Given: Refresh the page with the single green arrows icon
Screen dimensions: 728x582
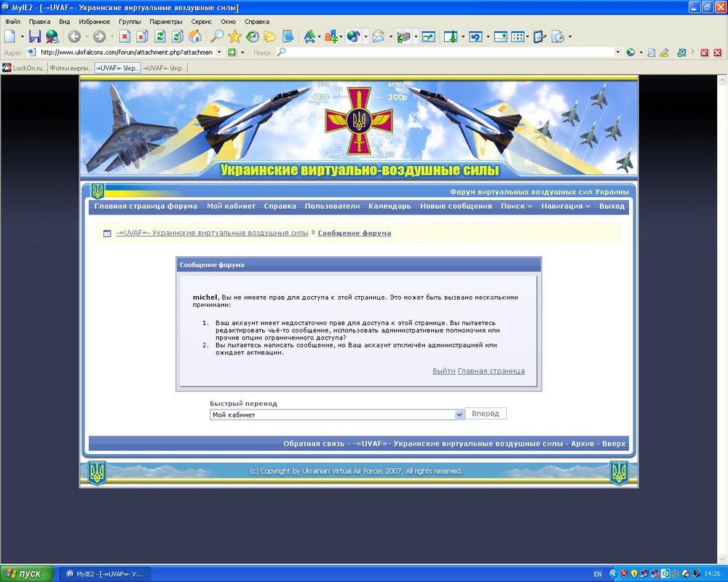Looking at the screenshot, I should (159, 36).
